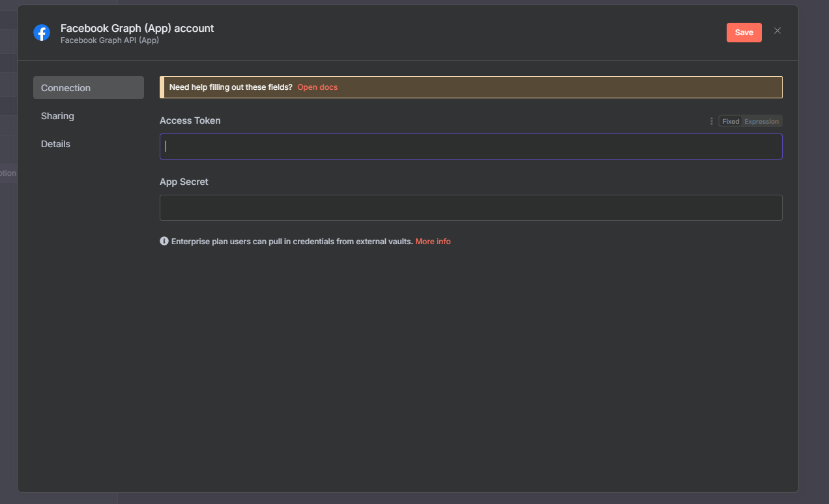Click 'Need help filling out these fields?' text
The image size is (829, 504).
click(x=231, y=87)
